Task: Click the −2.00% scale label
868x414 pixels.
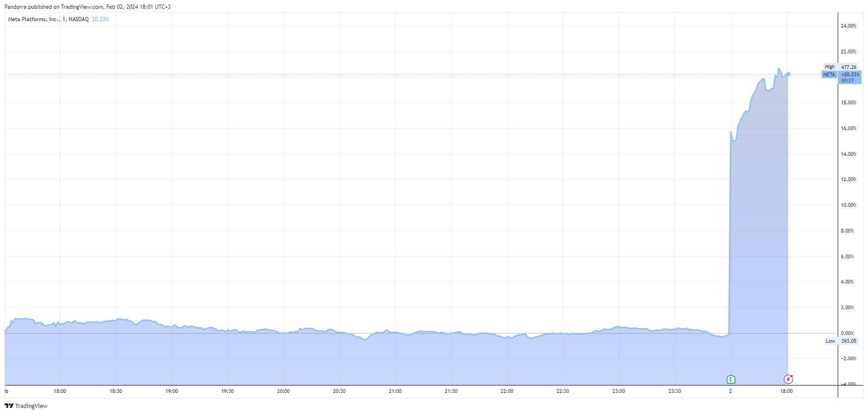Action: tap(848, 358)
